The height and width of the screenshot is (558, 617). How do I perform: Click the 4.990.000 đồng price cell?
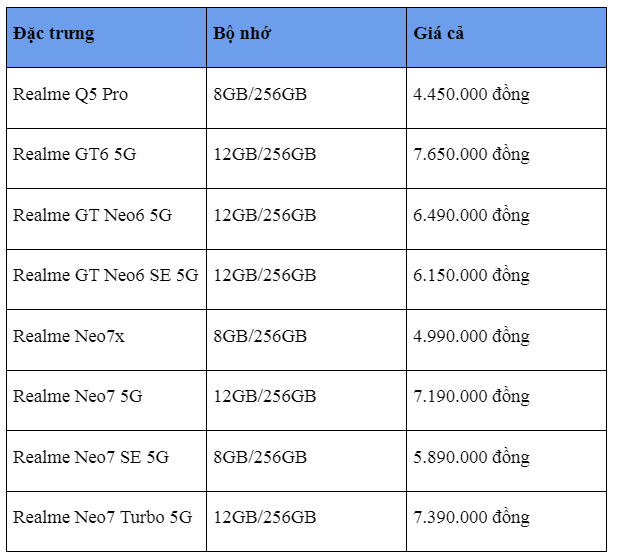(471, 336)
